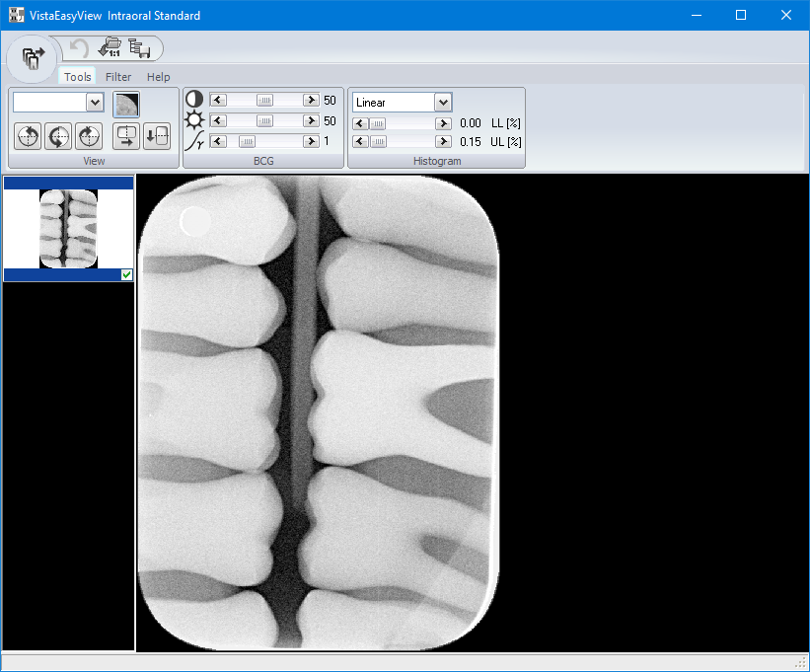Open the Linear histogram dropdown
The height and width of the screenshot is (672, 810).
441,102
